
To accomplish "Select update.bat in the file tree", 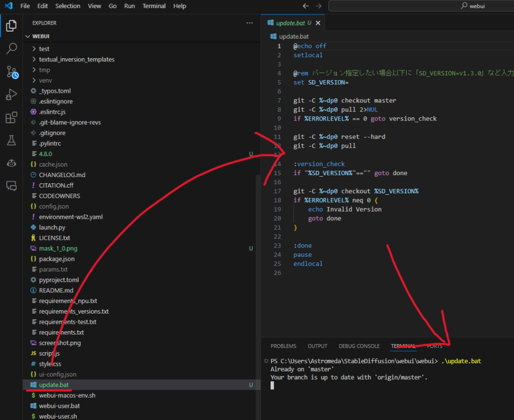I will (x=142, y=384).
